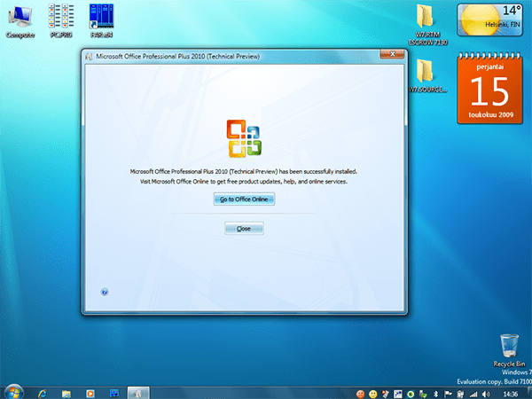The height and width of the screenshot is (399, 532).
Task: Open the Windows Start menu orb
Action: tap(14, 393)
